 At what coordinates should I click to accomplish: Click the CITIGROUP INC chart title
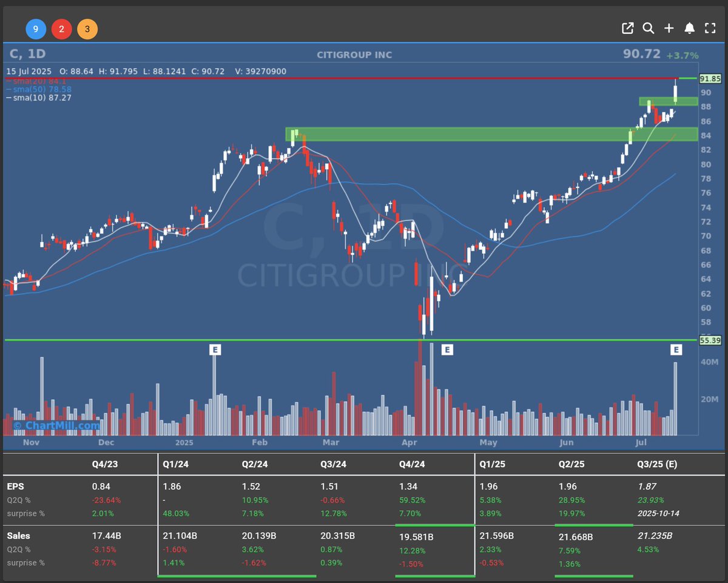354,55
